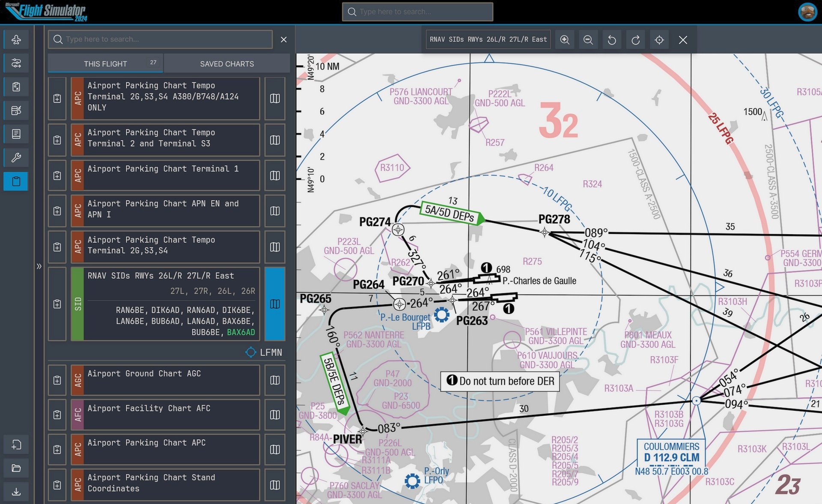Open the sliders settings icon in the sidebar
Screen dimensions: 822x504
16,63
